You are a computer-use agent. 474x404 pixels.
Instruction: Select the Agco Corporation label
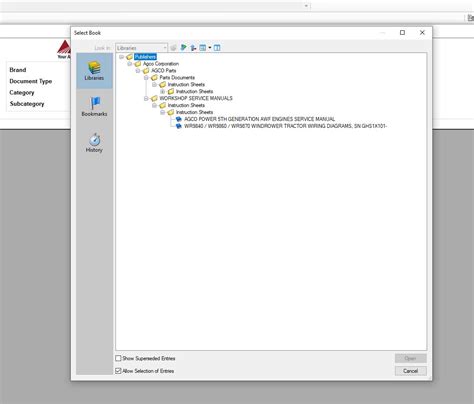[x=161, y=64]
